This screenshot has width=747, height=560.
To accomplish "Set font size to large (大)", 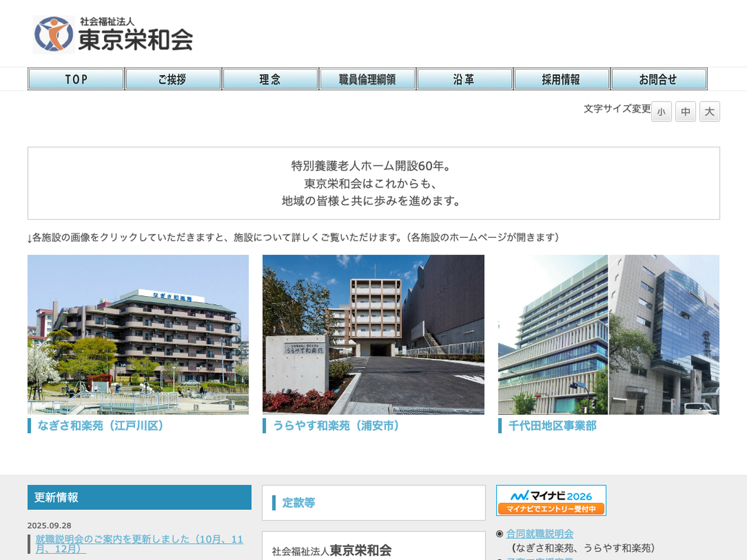I will coord(710,112).
